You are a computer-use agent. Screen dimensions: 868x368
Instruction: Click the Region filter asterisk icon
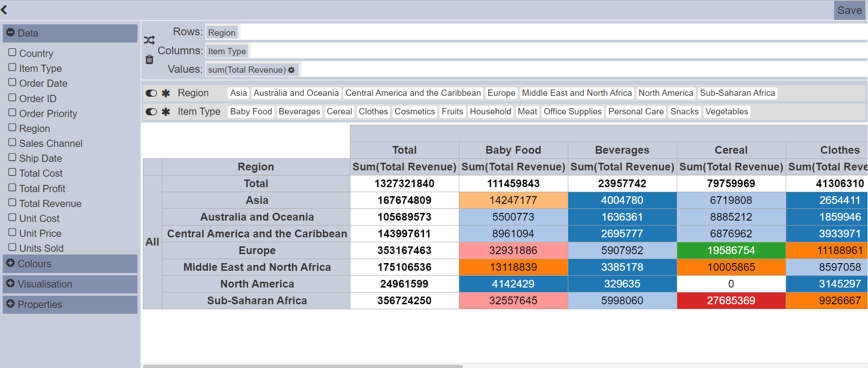coord(166,93)
